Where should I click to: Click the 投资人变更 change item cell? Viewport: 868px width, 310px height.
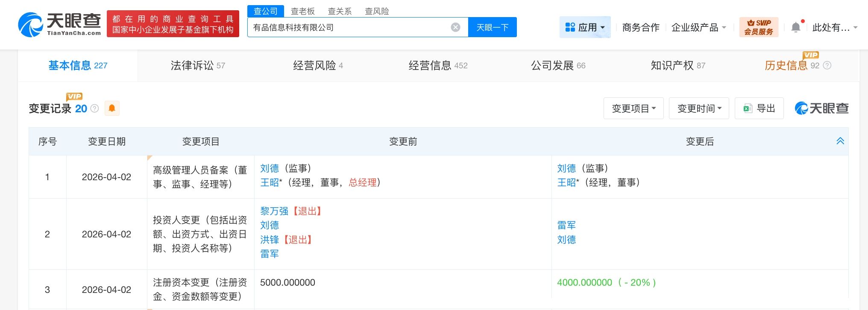(x=200, y=234)
